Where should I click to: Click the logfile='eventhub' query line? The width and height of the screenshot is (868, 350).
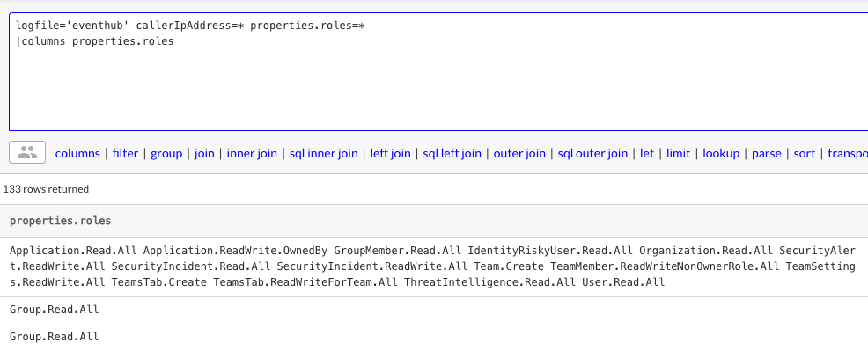[190, 26]
